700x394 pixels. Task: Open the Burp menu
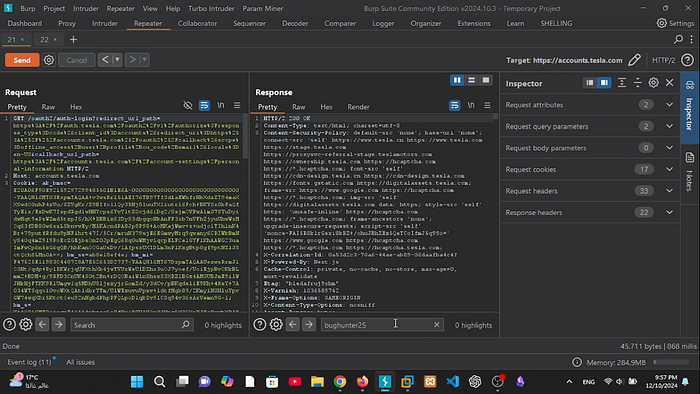click(28, 8)
